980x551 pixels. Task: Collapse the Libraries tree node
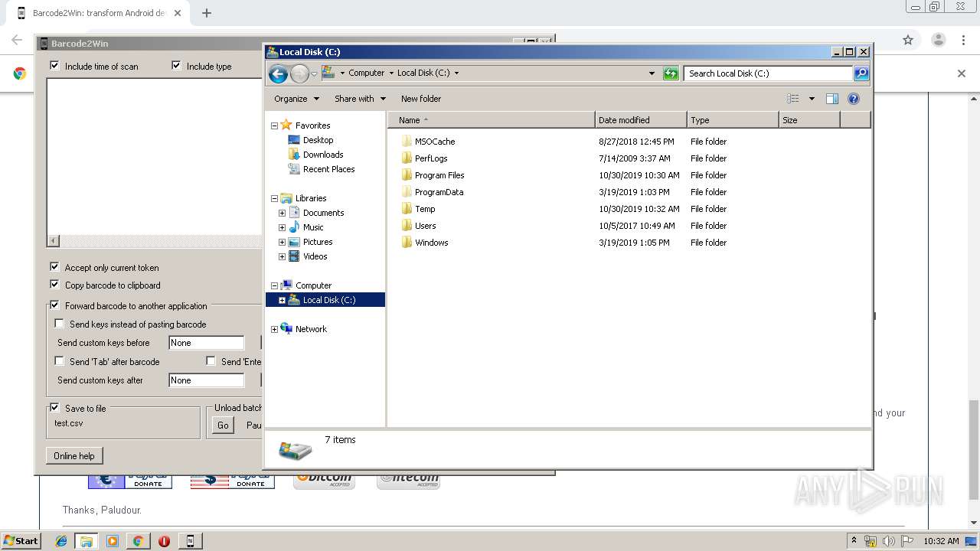click(x=274, y=198)
